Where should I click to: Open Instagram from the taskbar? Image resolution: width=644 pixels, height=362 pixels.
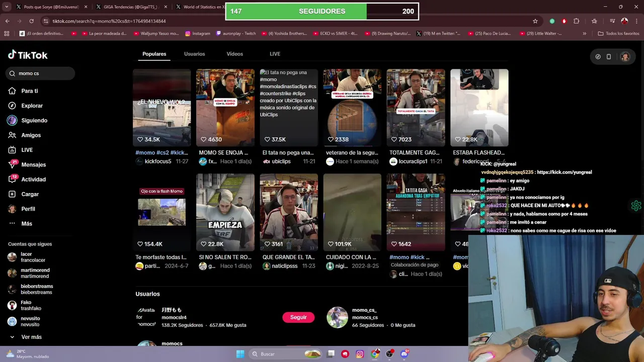pos(360,354)
